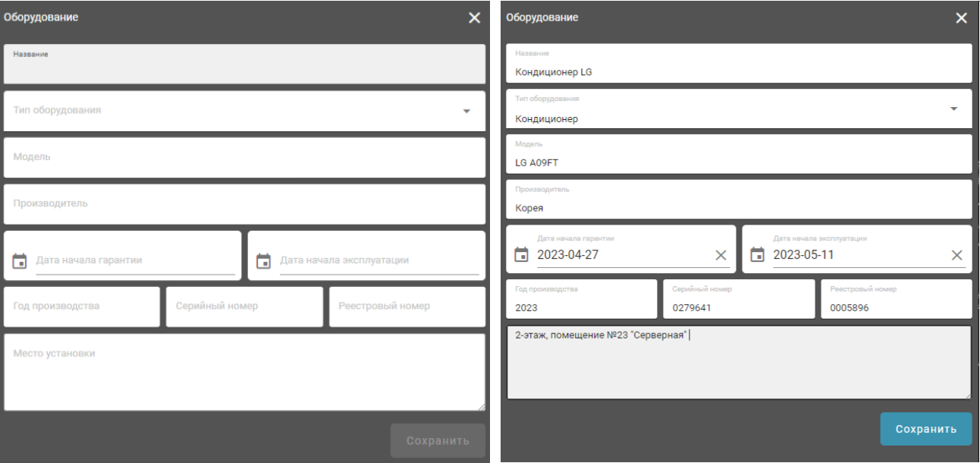
Task: Click the empty Место установки text area
Action: tap(244, 373)
